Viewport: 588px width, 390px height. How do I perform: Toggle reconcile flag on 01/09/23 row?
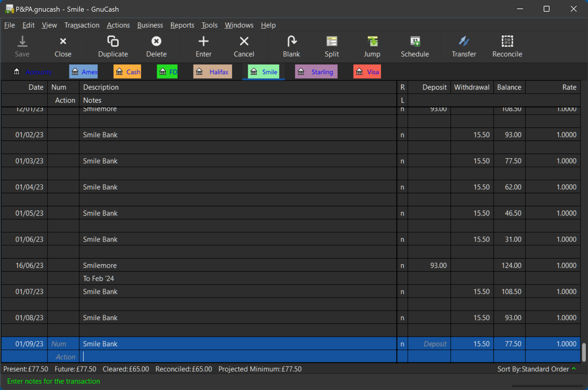tap(402, 344)
